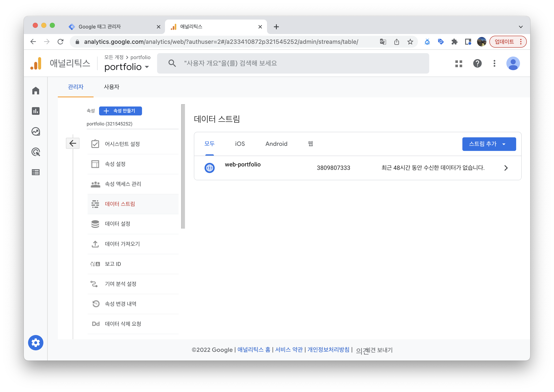This screenshot has width=554, height=392.
Task: Open the web-portfolio stream chevron
Action: (506, 168)
